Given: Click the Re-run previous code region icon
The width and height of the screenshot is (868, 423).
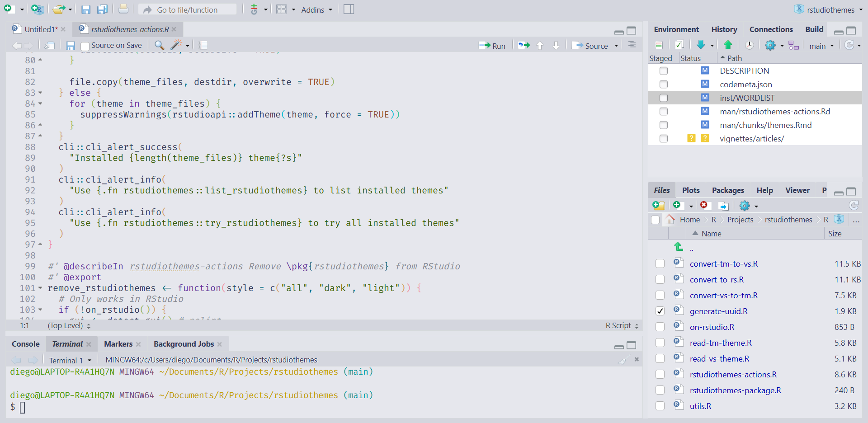Looking at the screenshot, I should (x=524, y=45).
